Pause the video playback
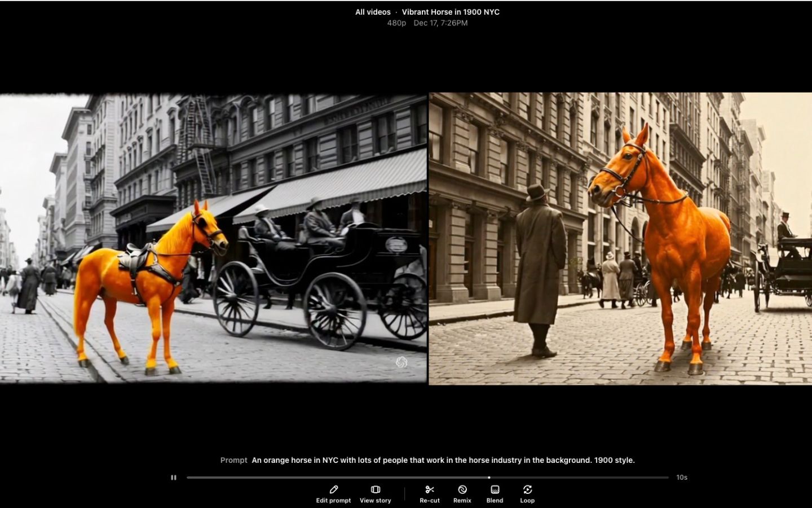 pyautogui.click(x=174, y=478)
